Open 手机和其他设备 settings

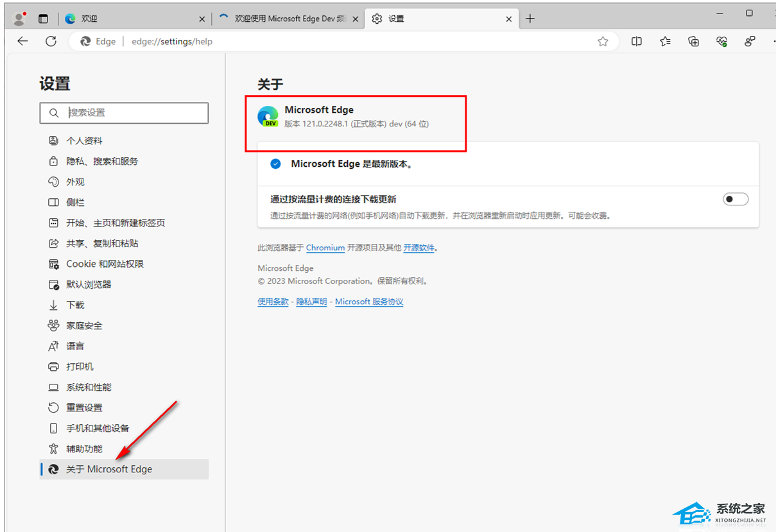(124, 428)
